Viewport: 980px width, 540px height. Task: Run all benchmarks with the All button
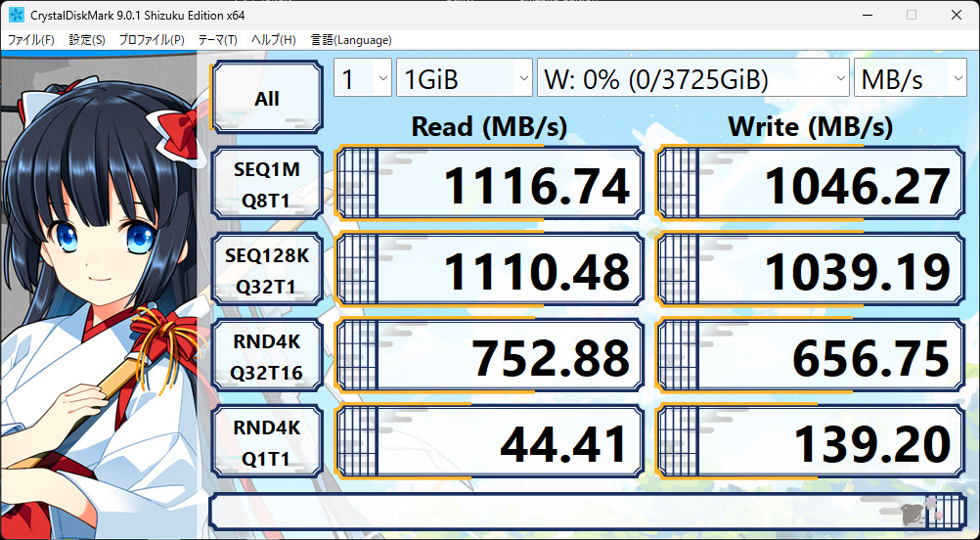tap(266, 98)
